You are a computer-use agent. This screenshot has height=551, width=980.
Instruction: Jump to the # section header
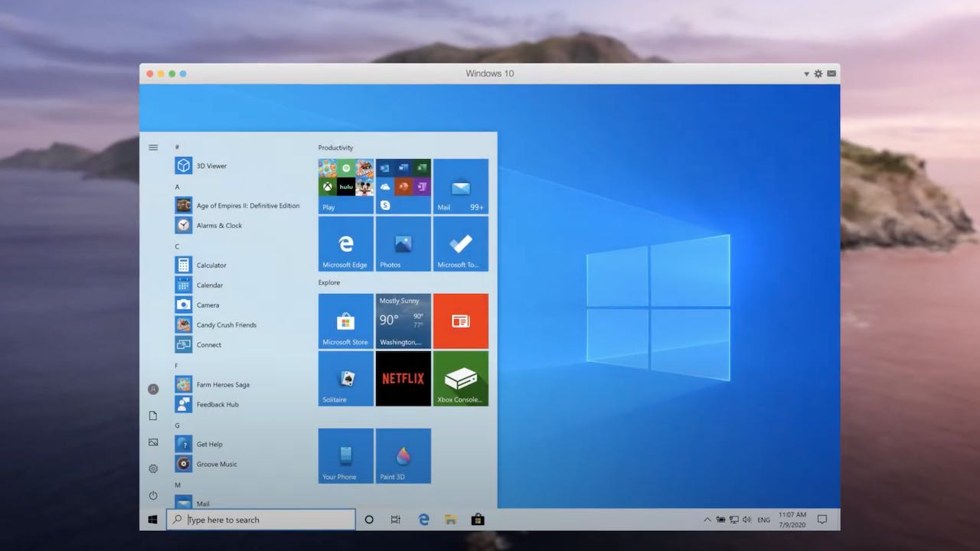[x=177, y=147]
